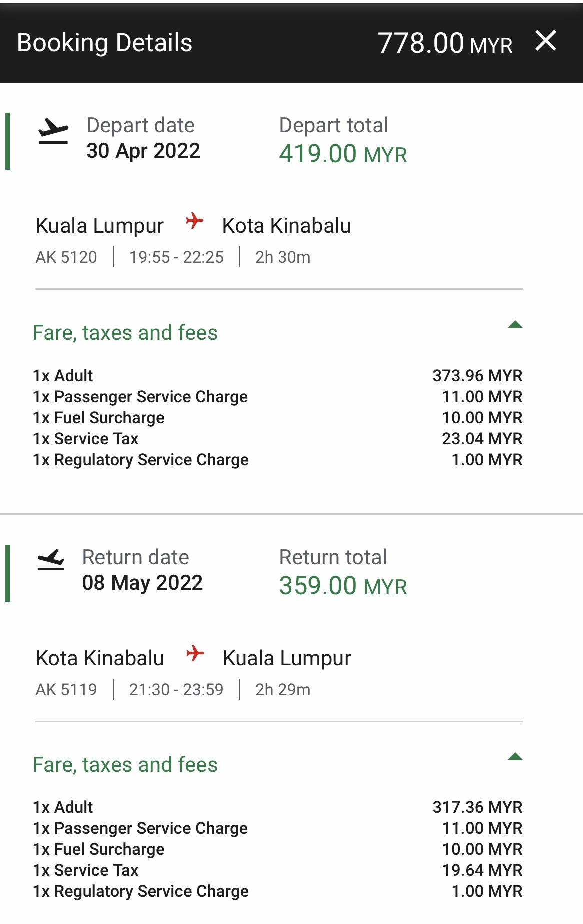Click the departure plane takeoff icon

pos(53,132)
